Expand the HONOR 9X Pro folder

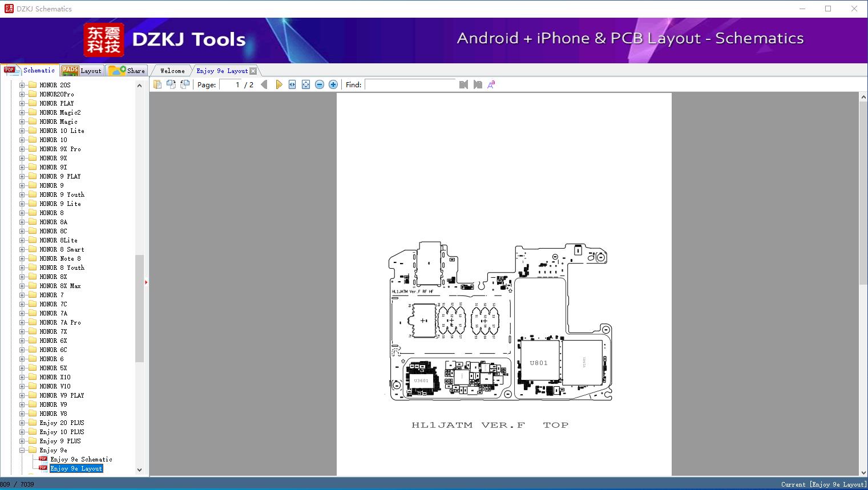click(22, 149)
